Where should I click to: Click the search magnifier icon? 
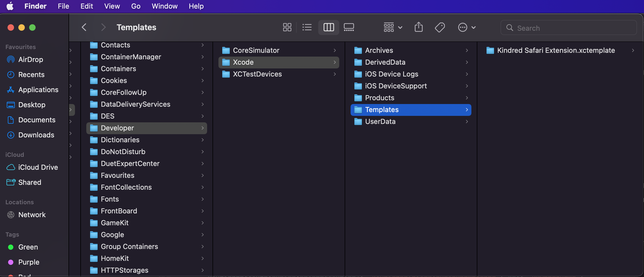(509, 27)
